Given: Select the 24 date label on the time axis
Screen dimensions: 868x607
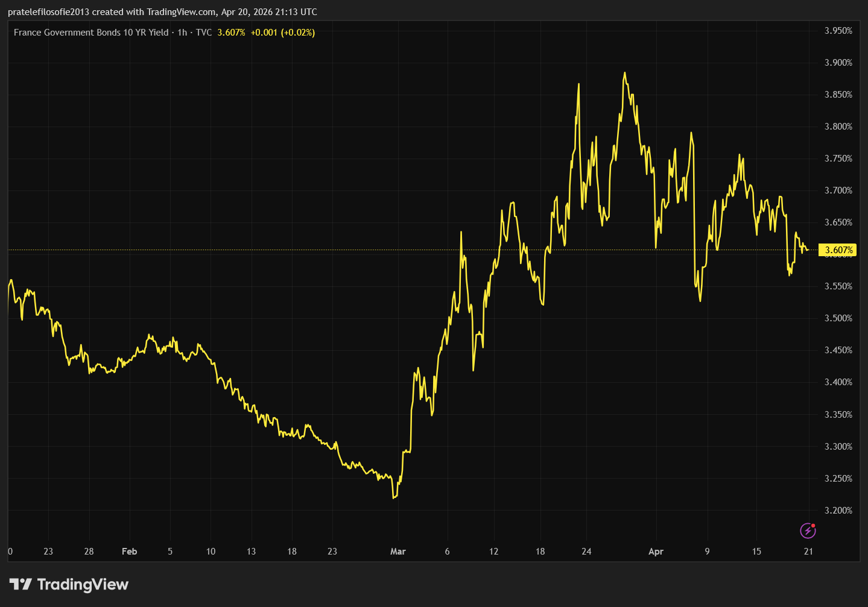Looking at the screenshot, I should pyautogui.click(x=586, y=552).
